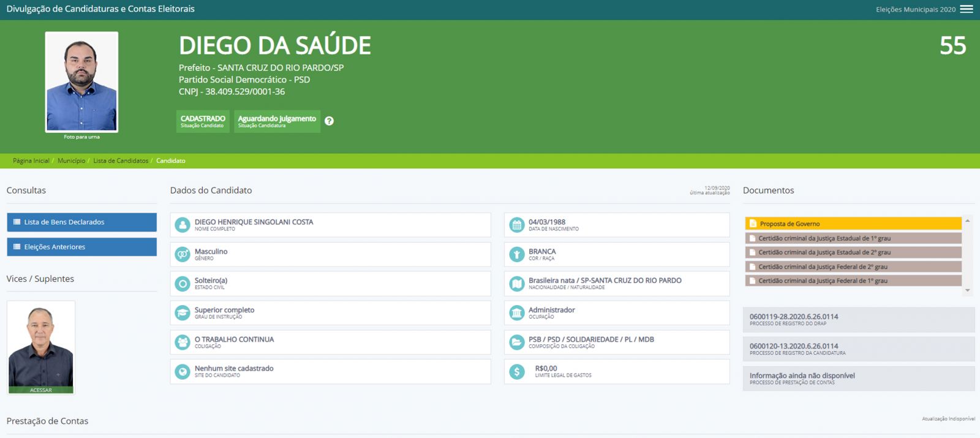Click the graduation cap icon for education

183,313
